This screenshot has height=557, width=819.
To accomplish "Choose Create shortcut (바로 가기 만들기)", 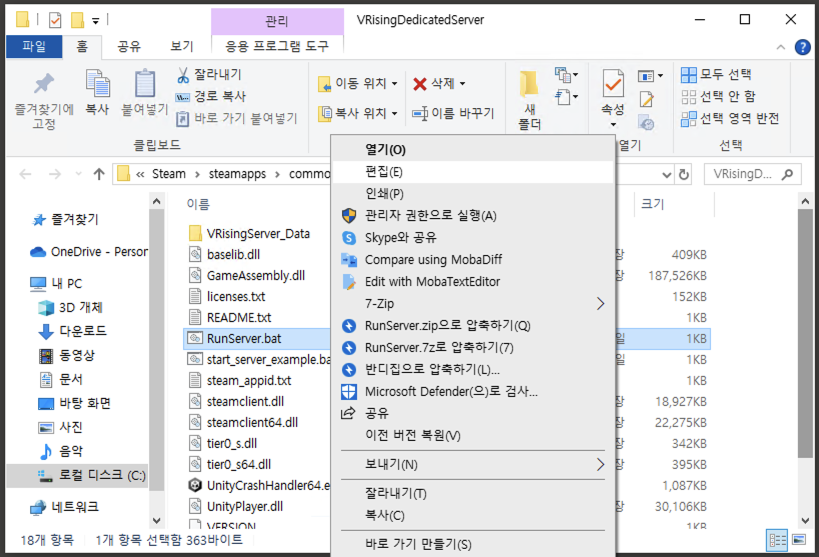I will (x=473, y=544).
